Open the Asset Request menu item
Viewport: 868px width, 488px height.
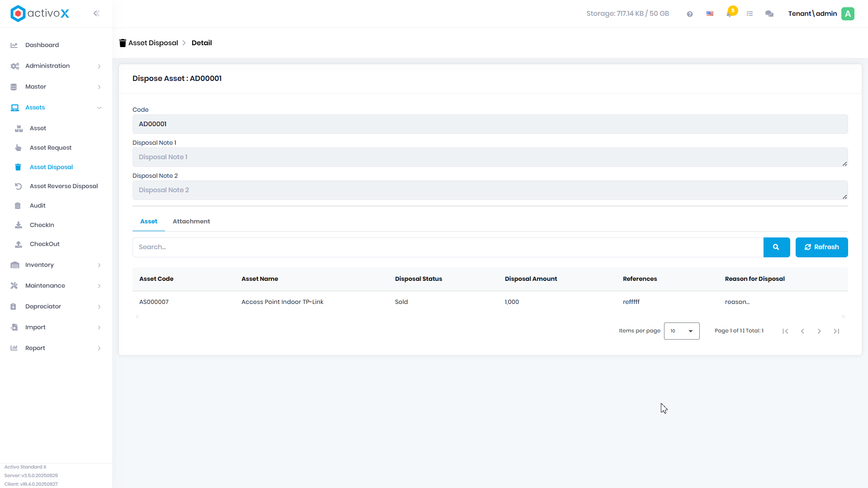[x=51, y=148]
